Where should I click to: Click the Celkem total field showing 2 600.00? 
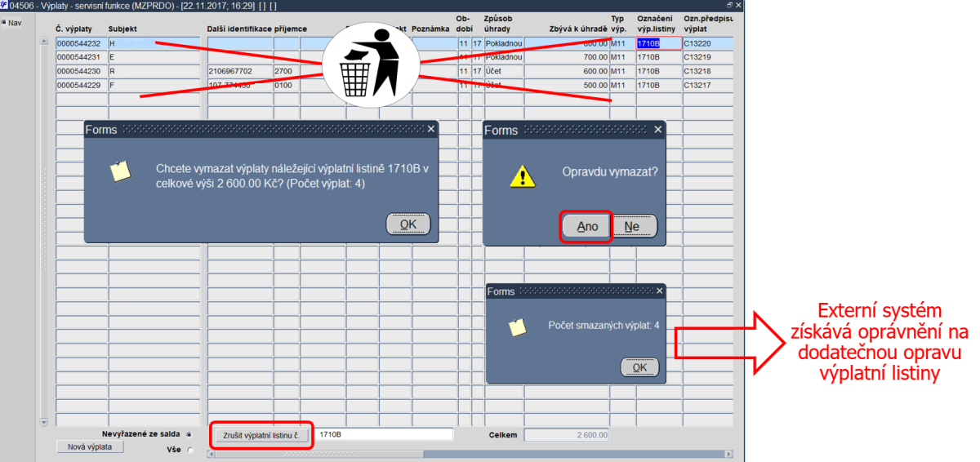(x=566, y=434)
